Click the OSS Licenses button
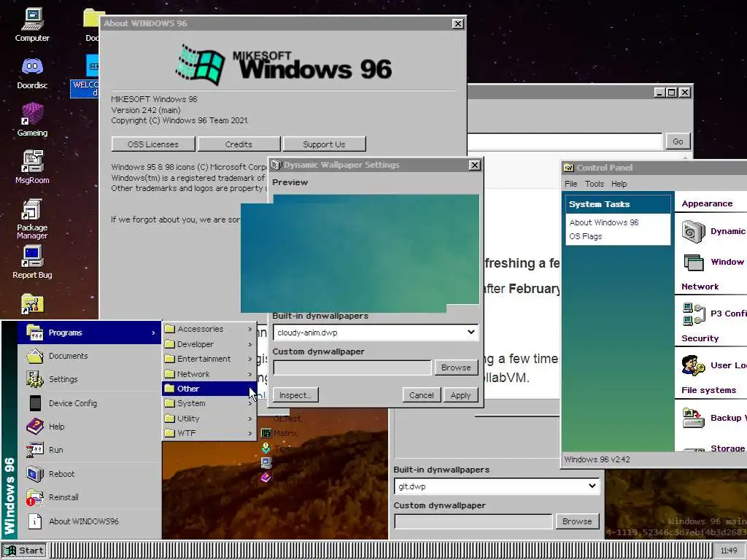This screenshot has height=560, width=747. tap(153, 144)
